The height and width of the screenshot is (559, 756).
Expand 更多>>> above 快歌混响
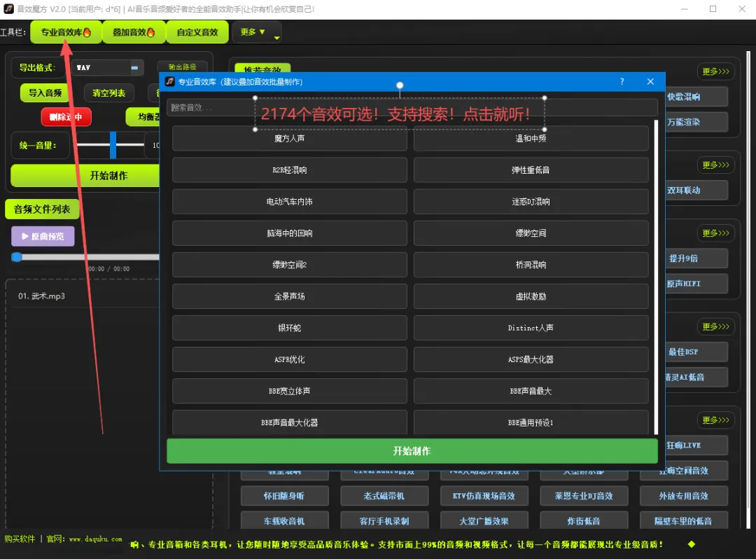tap(715, 72)
